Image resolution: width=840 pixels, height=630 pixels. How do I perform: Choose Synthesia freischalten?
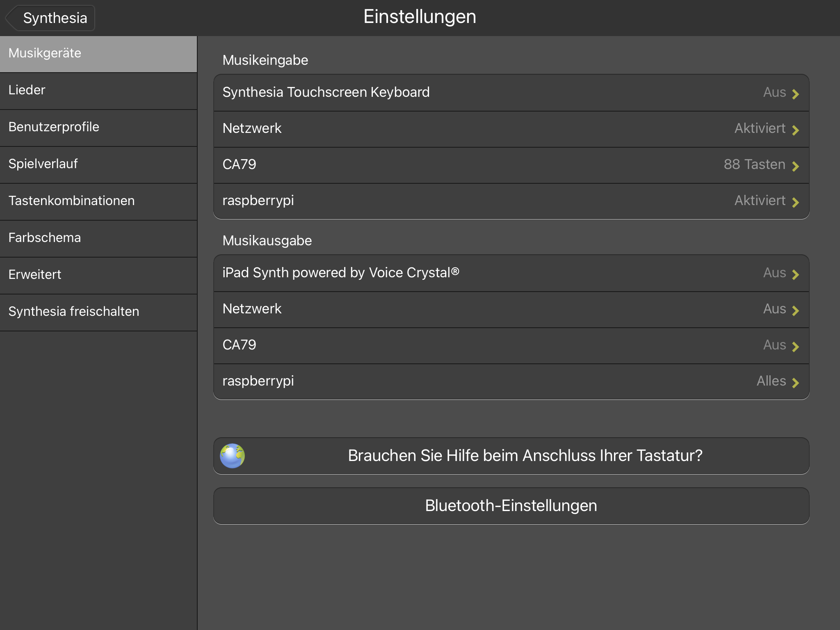[98, 313]
